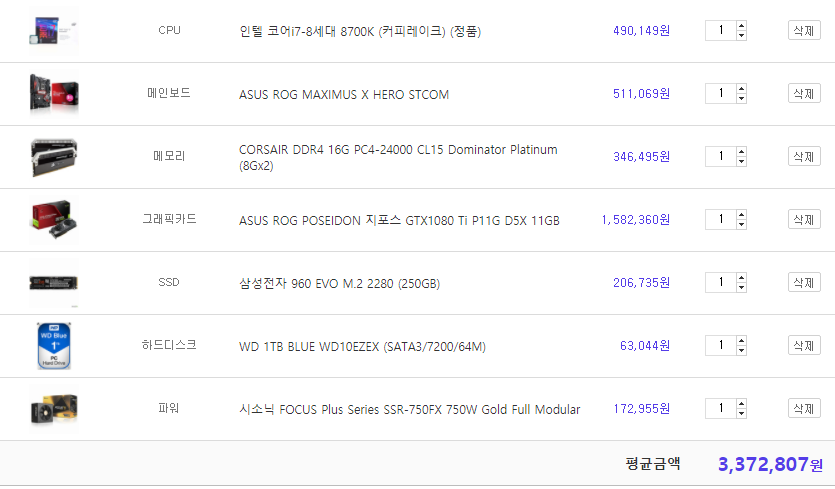Delete the WD 1TB hard disk row

[x=804, y=346]
